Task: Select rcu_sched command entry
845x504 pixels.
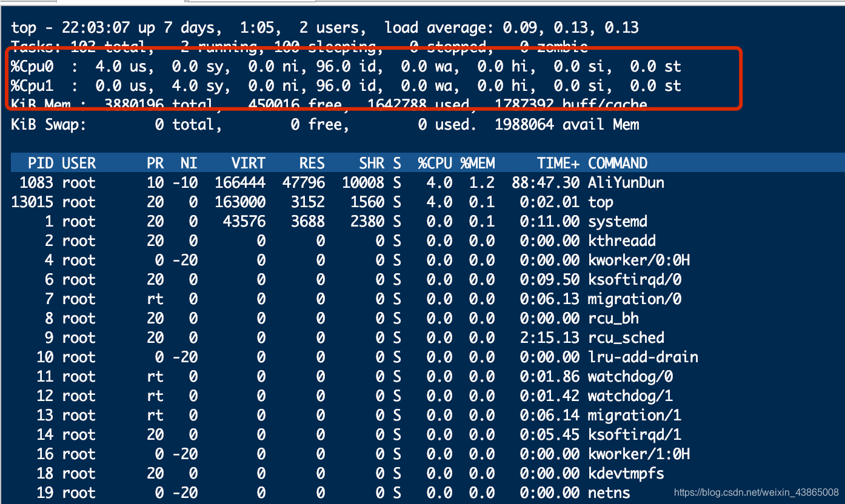Action: click(x=626, y=337)
